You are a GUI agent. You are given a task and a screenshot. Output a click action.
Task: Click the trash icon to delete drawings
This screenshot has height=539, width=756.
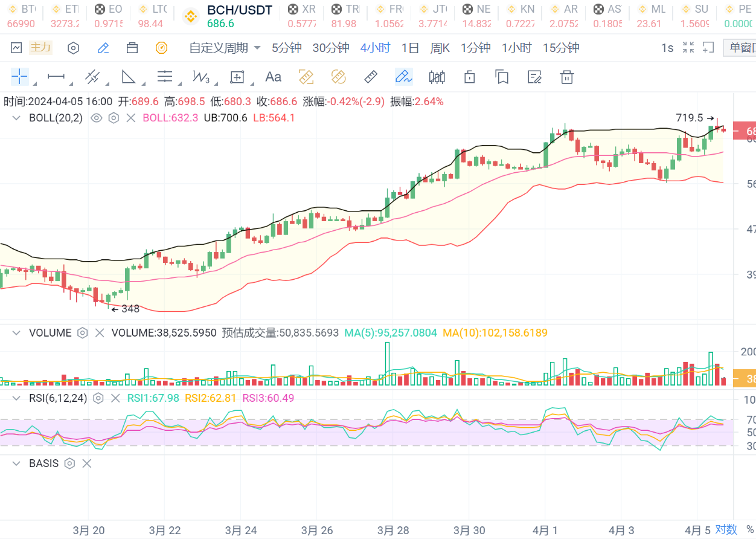566,77
